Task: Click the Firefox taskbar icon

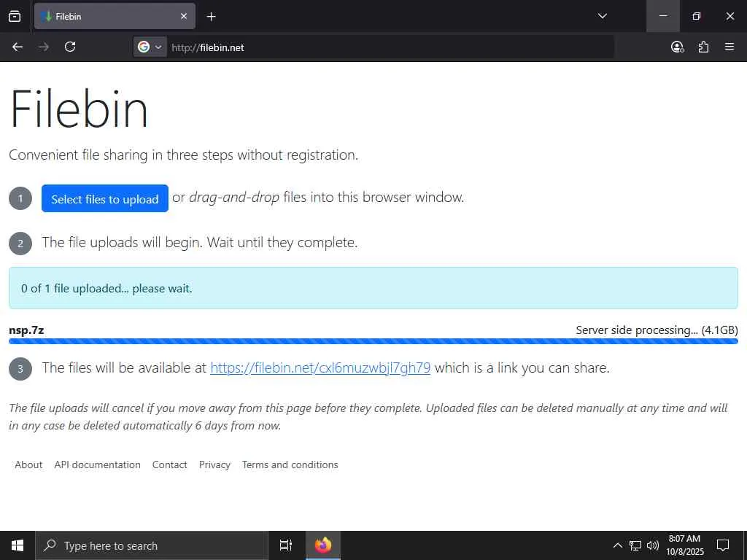Action: tap(323, 545)
